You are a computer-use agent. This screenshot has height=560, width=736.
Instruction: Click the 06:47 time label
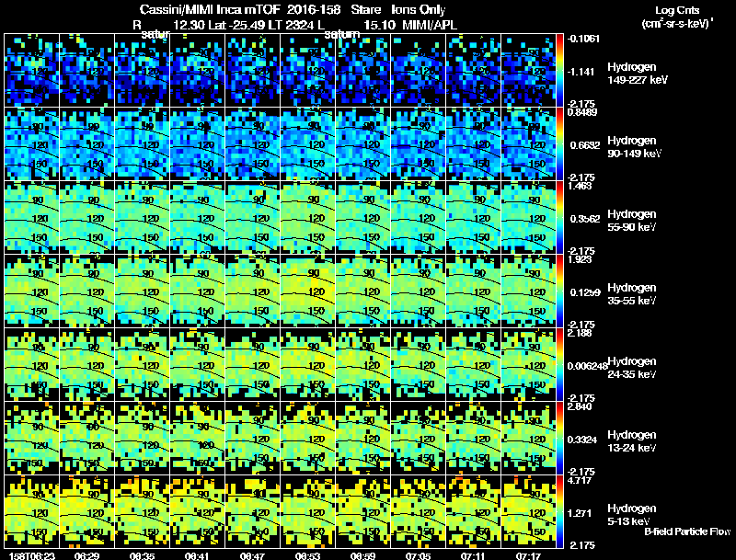click(252, 555)
